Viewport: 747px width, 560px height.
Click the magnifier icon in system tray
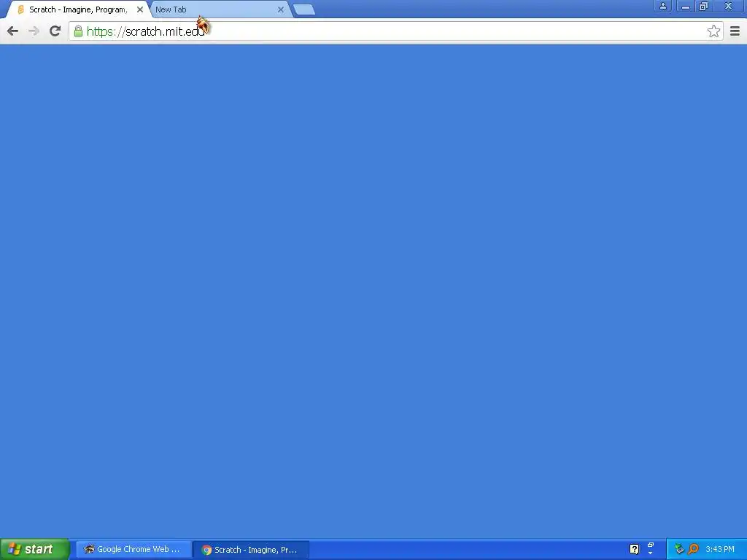click(694, 550)
